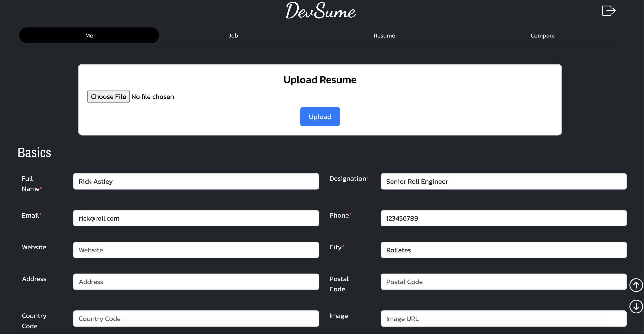Open the Resume tab
Screen dimensions: 644x334
point(384,36)
